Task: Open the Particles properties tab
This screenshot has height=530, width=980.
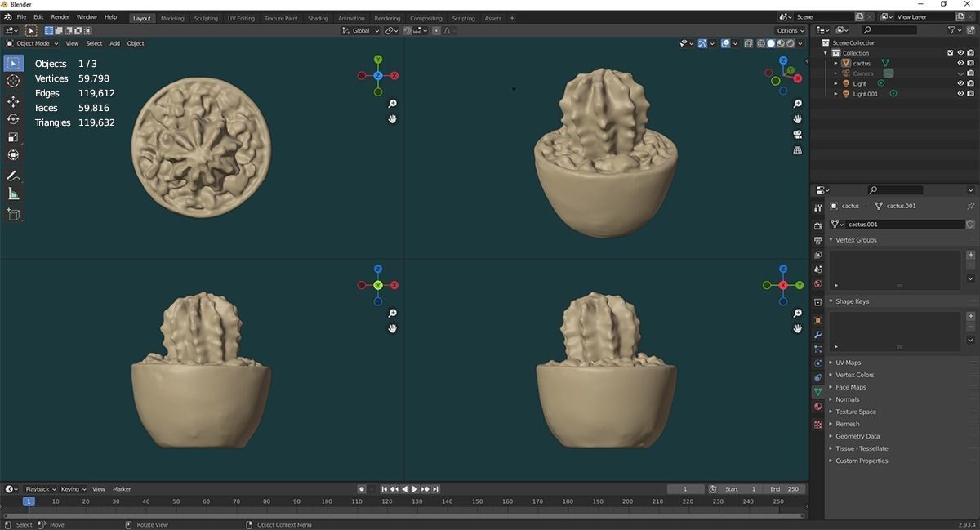Action: click(x=817, y=349)
